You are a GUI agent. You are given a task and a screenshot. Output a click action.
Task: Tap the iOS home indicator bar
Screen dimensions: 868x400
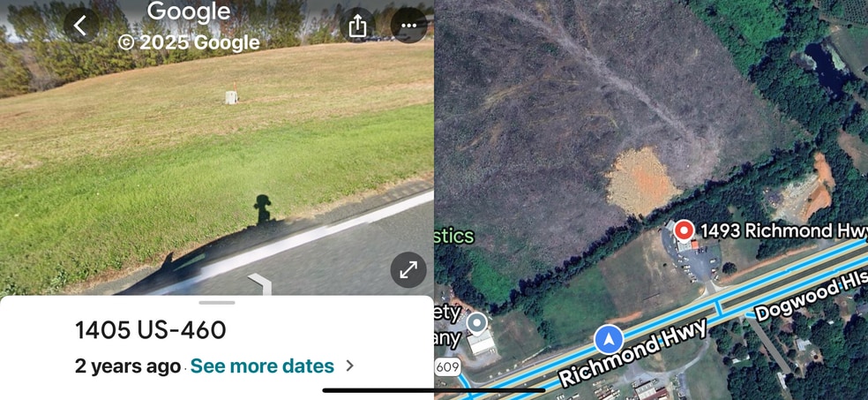pos(434,390)
